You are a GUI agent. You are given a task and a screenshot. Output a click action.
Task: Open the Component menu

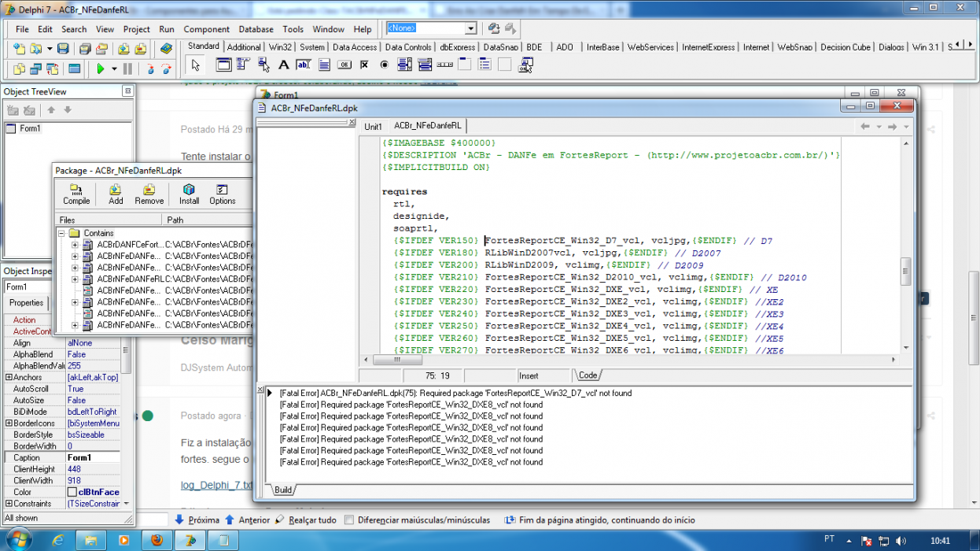(x=207, y=29)
